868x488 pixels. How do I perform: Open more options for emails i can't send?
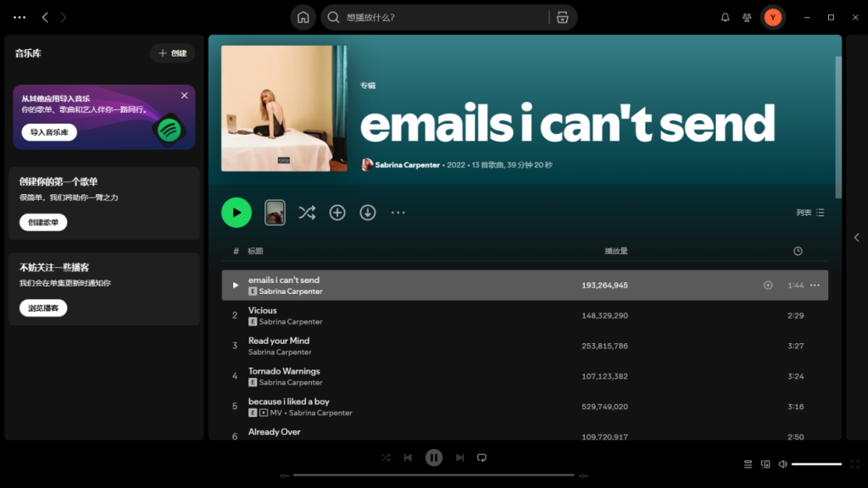[815, 286]
